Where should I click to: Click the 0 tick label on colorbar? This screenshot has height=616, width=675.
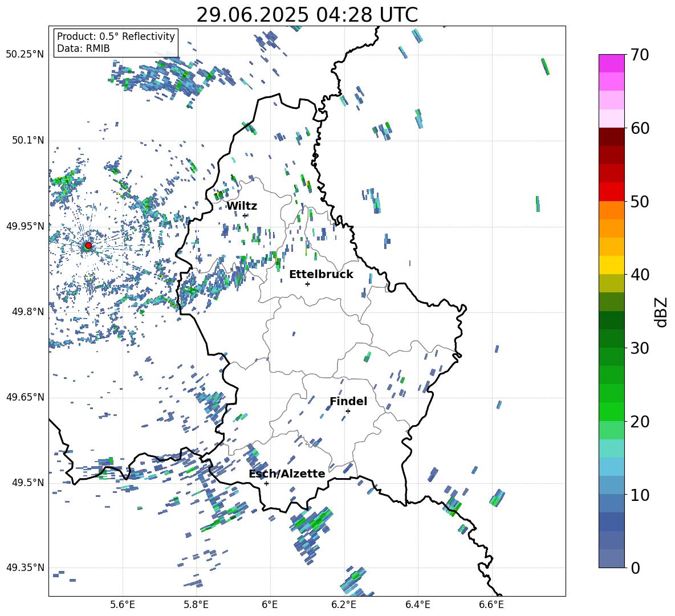pyautogui.click(x=635, y=568)
